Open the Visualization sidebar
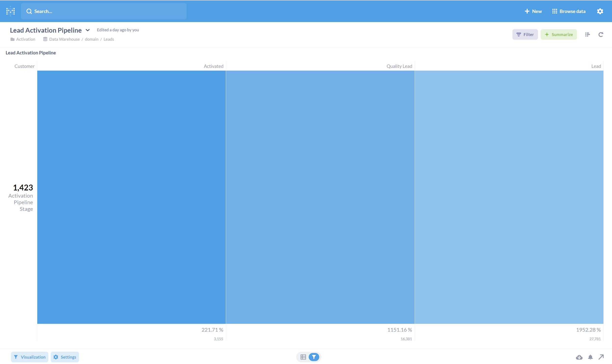This screenshot has width=612, height=364. click(29, 357)
